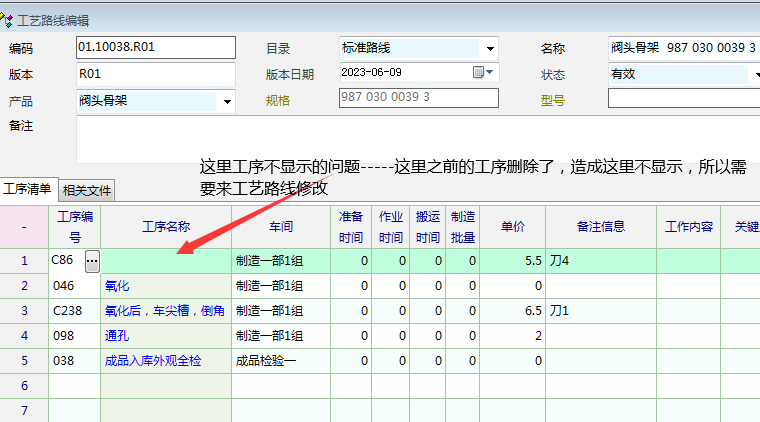Focus the 备注 text area
Image resolution: width=760 pixels, height=422 pixels.
tap(400, 140)
